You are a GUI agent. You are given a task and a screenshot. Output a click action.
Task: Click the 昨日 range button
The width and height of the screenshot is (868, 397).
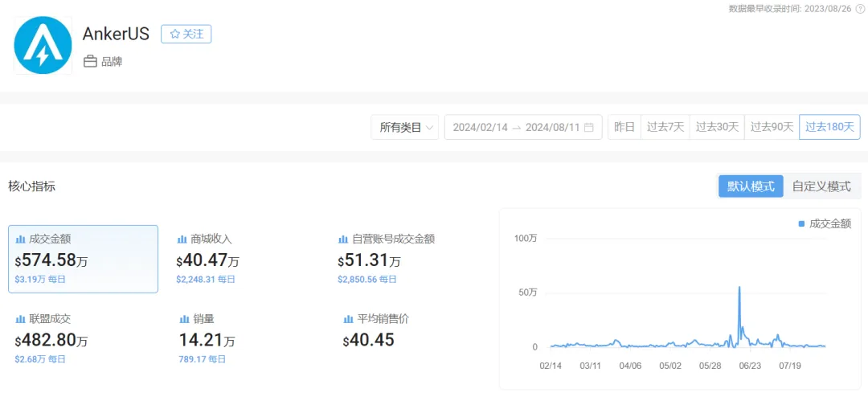624,127
